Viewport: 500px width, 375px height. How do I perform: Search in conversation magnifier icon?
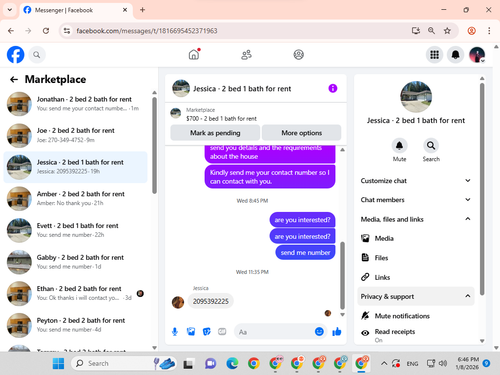tap(431, 146)
